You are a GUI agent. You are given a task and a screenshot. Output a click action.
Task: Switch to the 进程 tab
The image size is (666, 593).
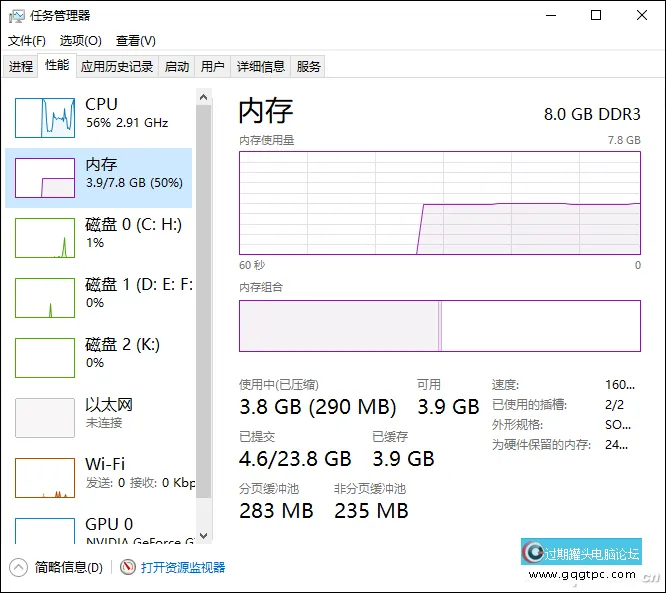(21, 67)
